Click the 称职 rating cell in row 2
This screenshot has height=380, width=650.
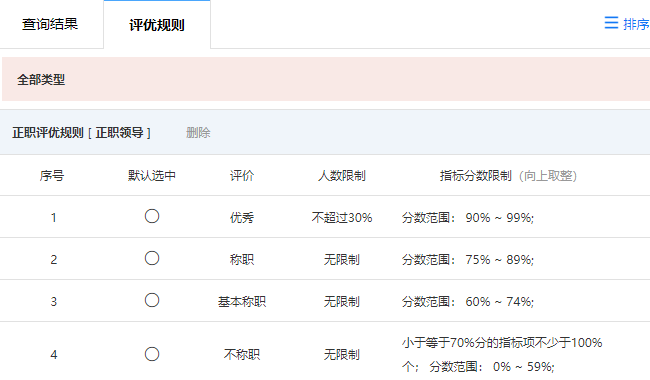click(x=242, y=259)
